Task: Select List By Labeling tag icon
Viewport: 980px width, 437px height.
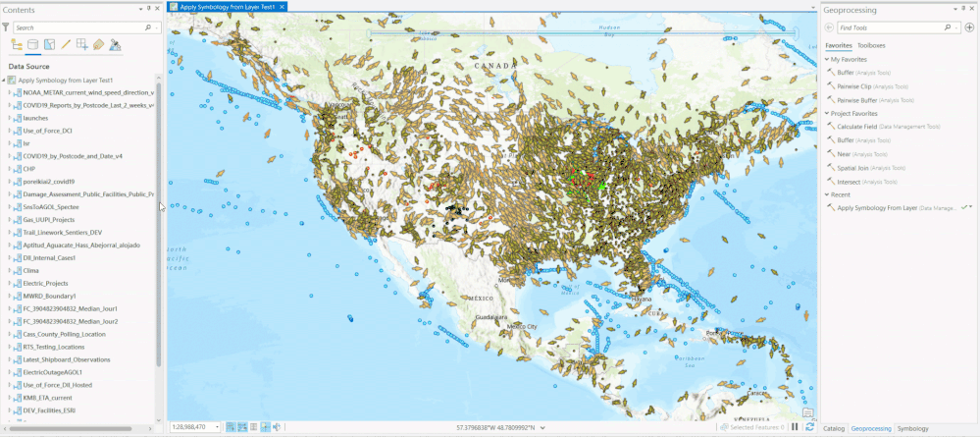Action: (98, 44)
